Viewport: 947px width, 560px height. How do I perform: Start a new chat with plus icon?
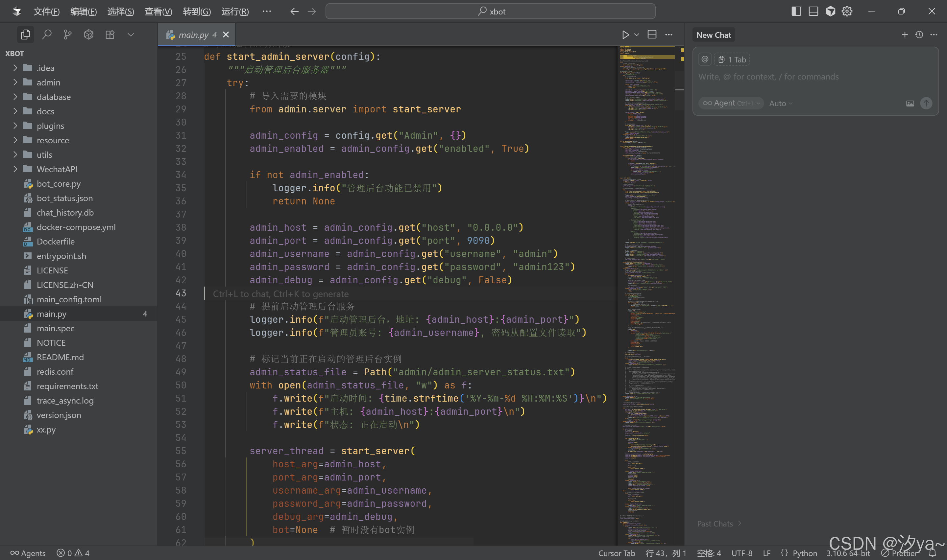point(905,35)
